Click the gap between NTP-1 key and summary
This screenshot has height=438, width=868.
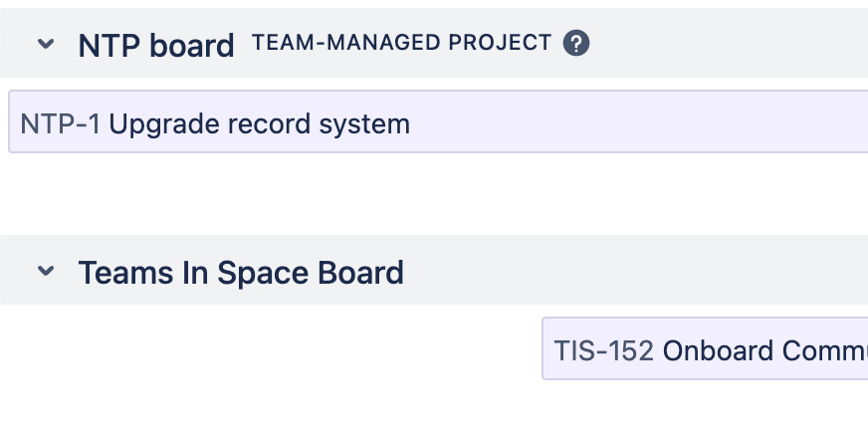(105, 124)
